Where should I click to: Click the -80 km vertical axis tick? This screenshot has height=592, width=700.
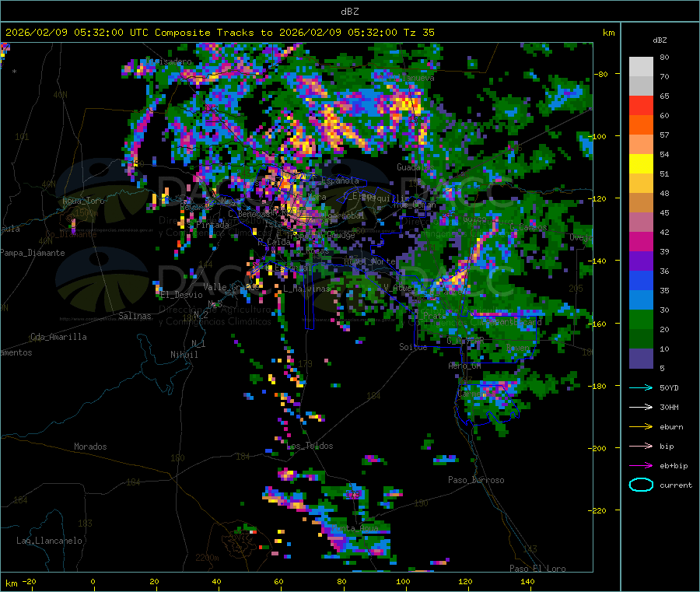600,74
